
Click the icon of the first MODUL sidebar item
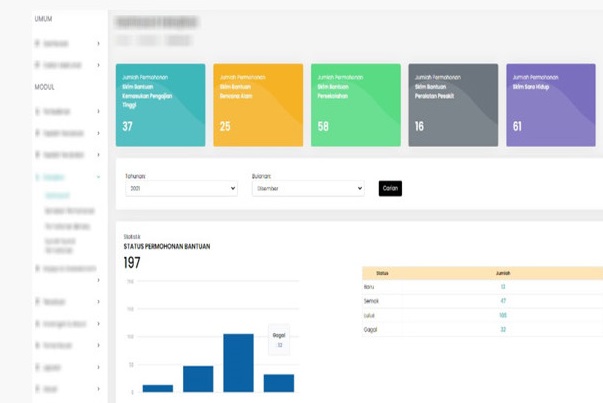point(37,110)
